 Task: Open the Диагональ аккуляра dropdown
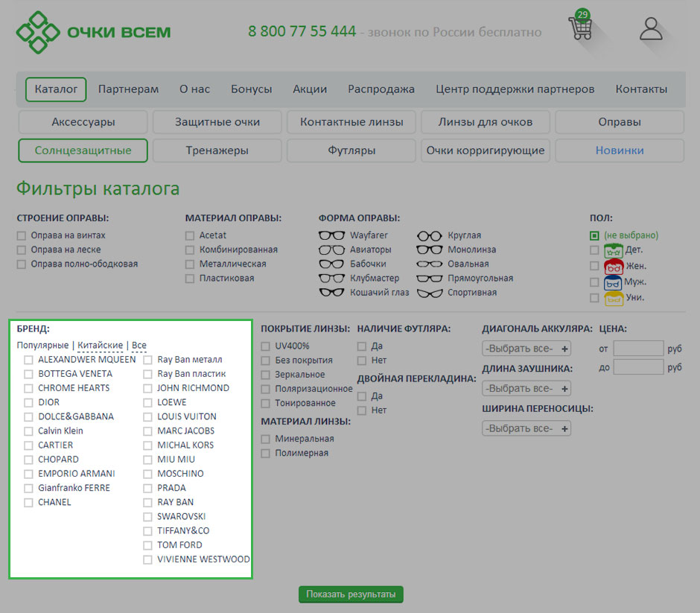coord(526,349)
